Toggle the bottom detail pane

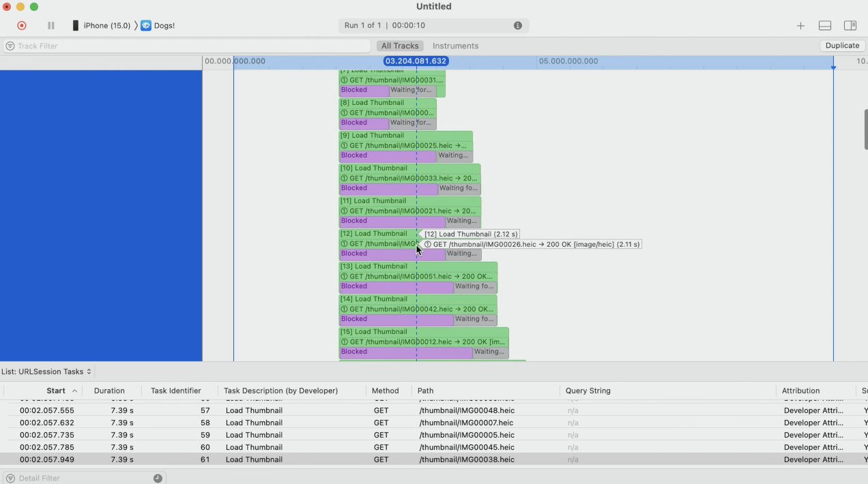[x=825, y=26]
